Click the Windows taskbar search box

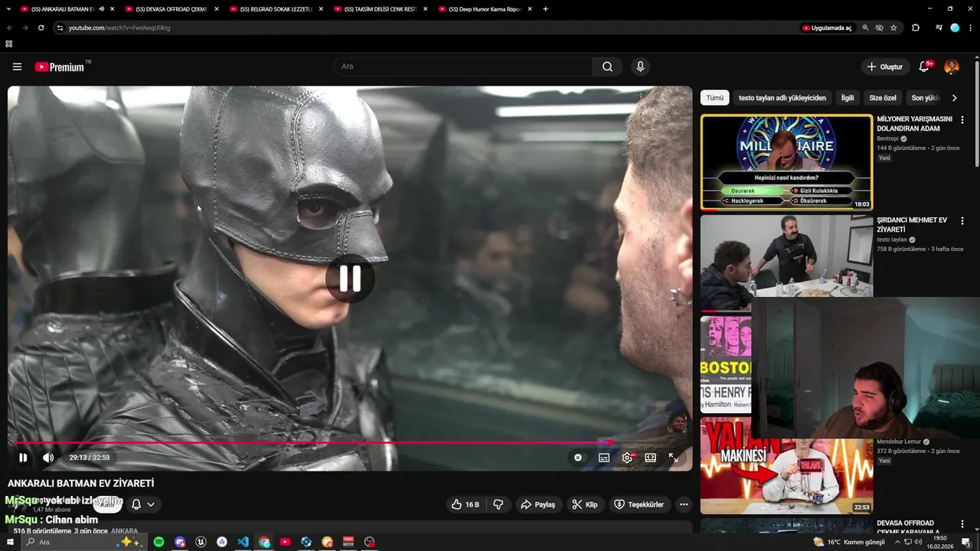click(x=84, y=542)
